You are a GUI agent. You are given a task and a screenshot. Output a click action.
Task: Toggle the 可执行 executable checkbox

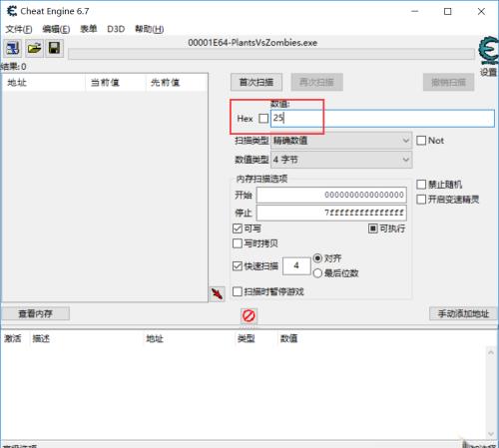tap(373, 228)
